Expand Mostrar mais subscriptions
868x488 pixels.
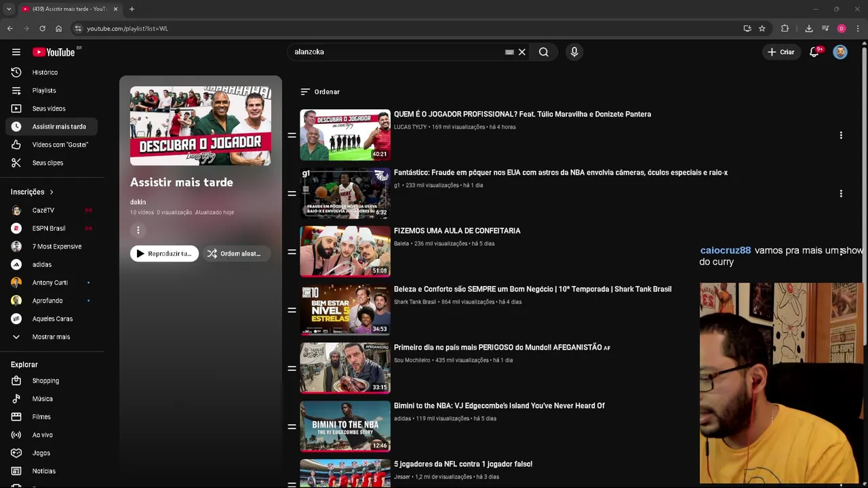(52, 337)
